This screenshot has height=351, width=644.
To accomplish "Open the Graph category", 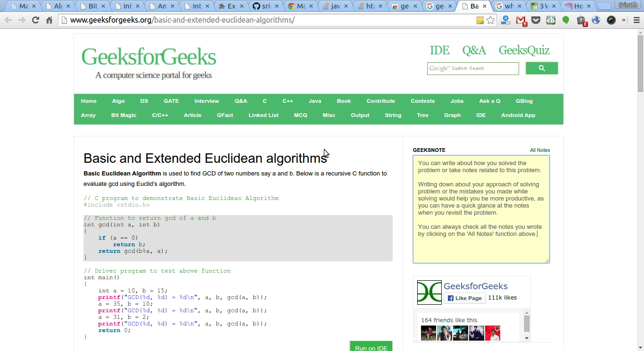I will click(452, 115).
